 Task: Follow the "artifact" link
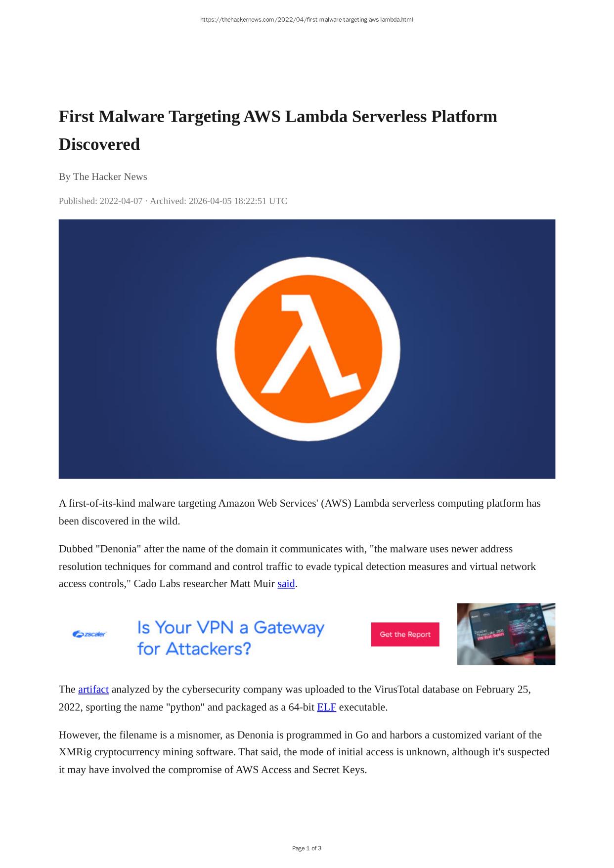93,690
